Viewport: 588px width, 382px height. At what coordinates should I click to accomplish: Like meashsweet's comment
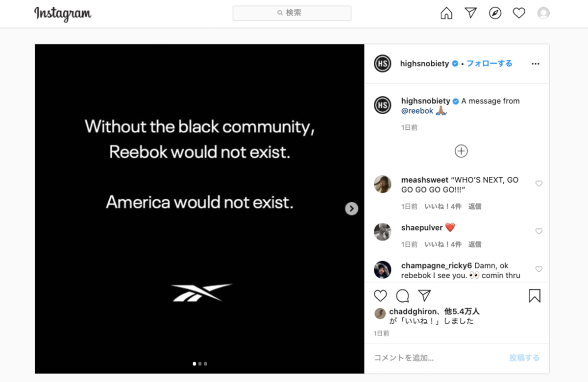539,184
